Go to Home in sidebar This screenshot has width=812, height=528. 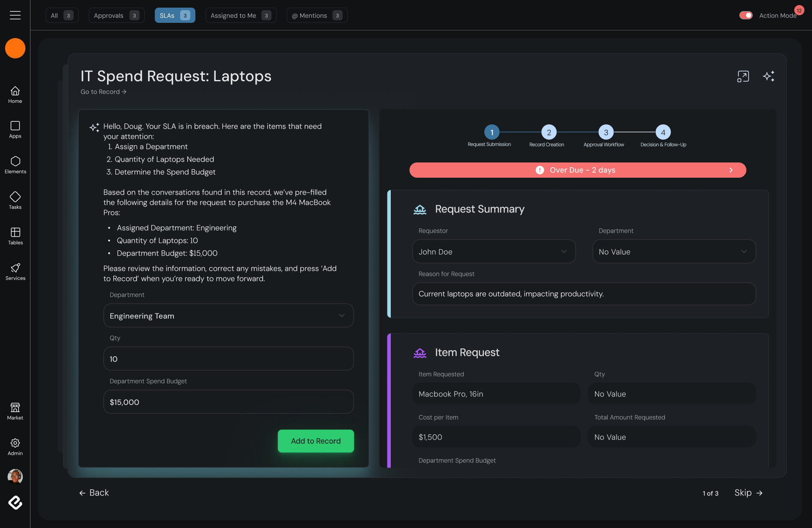pyautogui.click(x=15, y=94)
